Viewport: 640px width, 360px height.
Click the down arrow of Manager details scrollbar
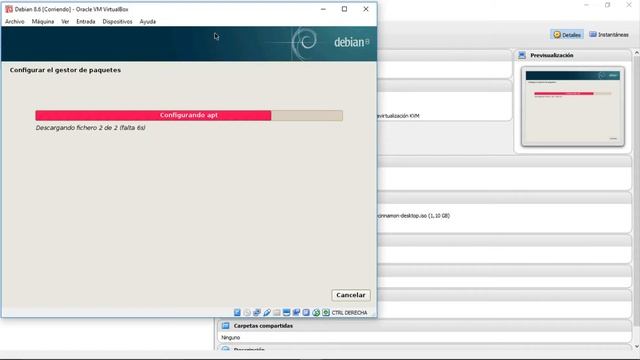tap(636, 347)
